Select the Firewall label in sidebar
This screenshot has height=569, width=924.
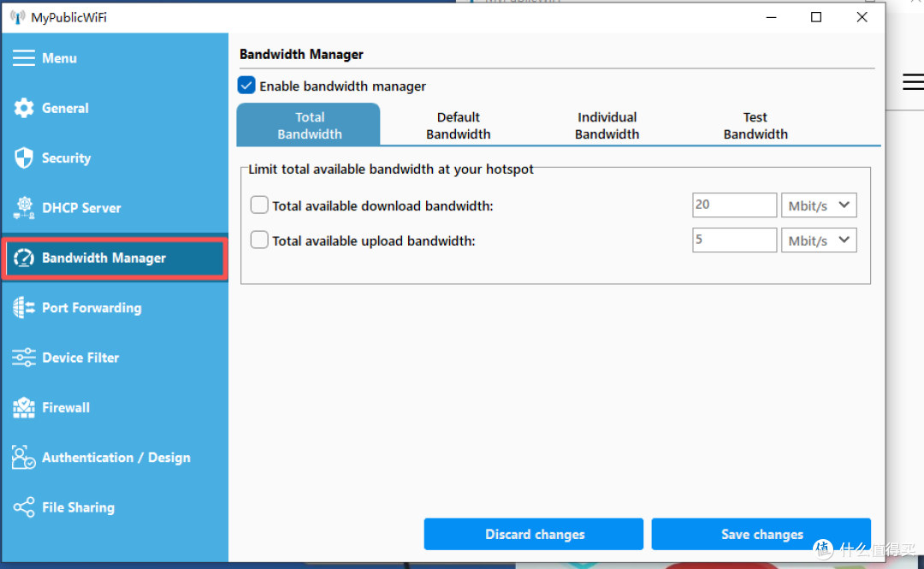click(66, 407)
